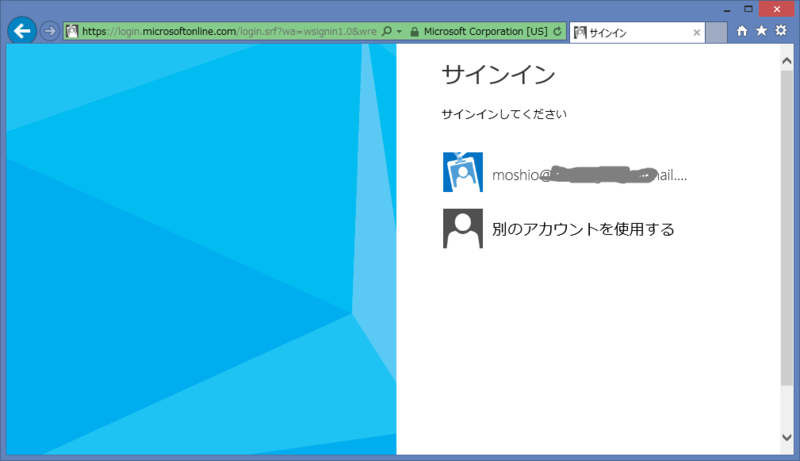Viewport: 800px width, 461px height.
Task: Open Favorites star icon
Action: [761, 31]
